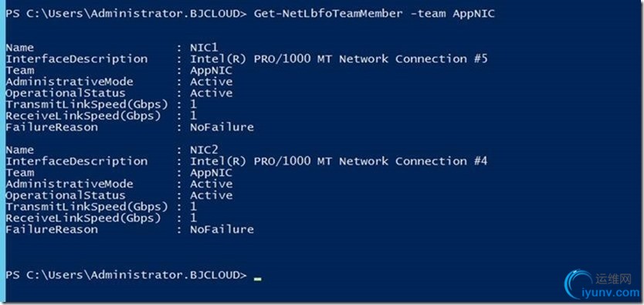Click the first TransmitLinkSpeed(Gbps) label

(x=87, y=105)
